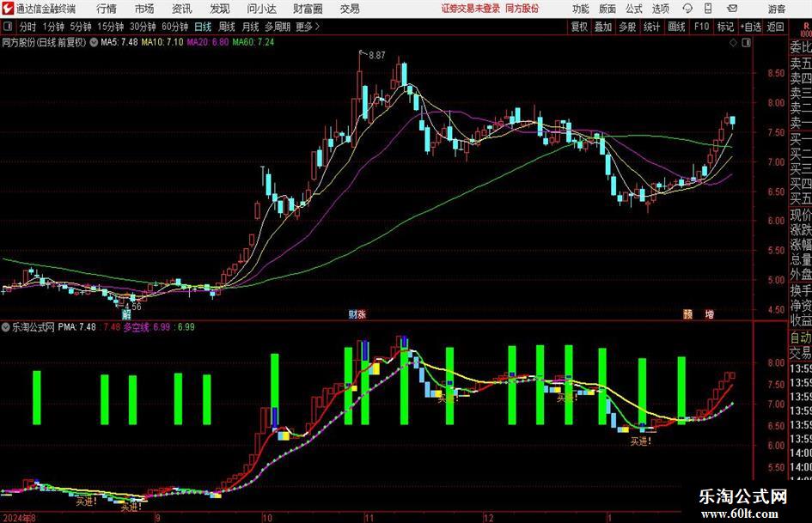Open the 财富圈 menu
Image resolution: width=812 pixels, height=523 pixels.
[308, 9]
